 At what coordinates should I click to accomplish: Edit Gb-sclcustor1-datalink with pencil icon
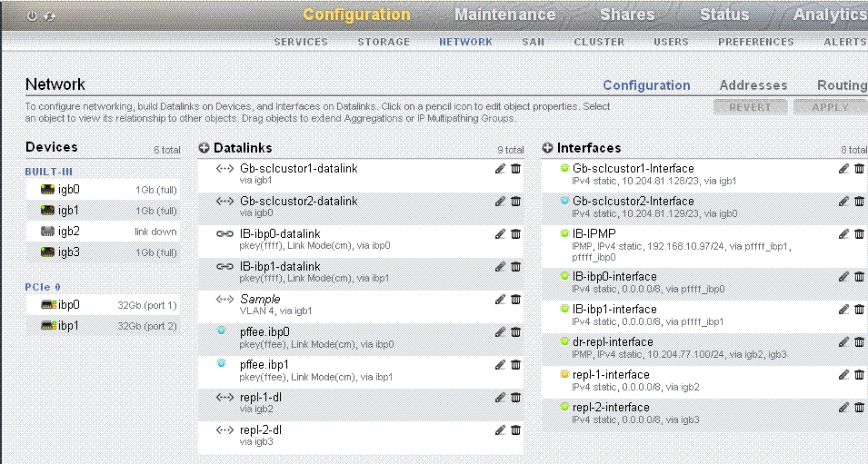(x=501, y=169)
